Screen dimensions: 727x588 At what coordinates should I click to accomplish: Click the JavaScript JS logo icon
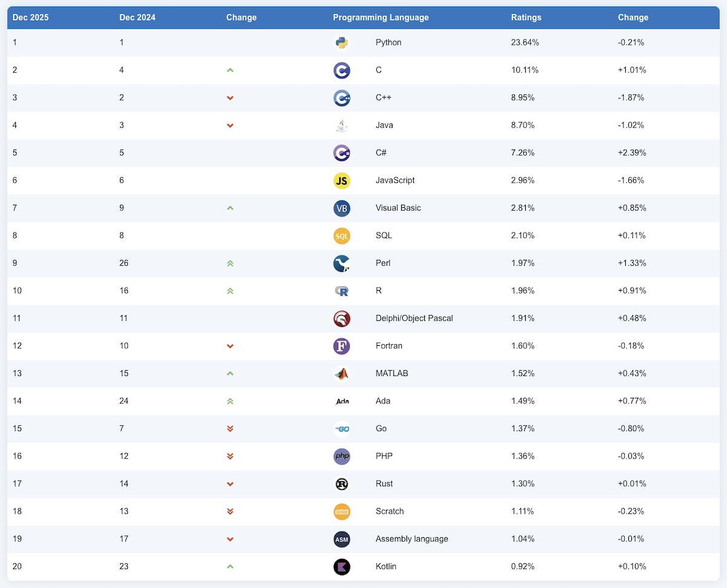[x=342, y=180]
